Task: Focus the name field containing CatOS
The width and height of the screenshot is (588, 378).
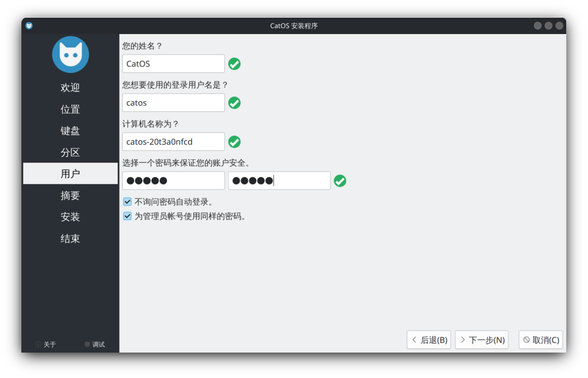Action: coord(173,64)
